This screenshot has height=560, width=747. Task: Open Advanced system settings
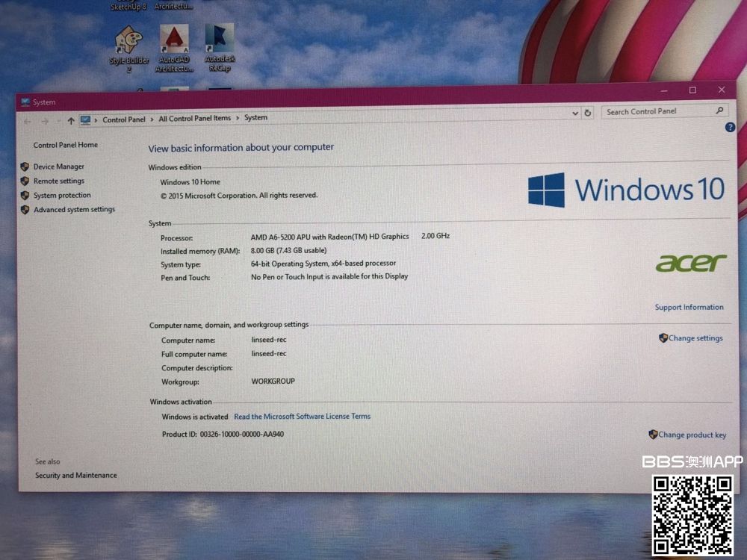click(74, 210)
